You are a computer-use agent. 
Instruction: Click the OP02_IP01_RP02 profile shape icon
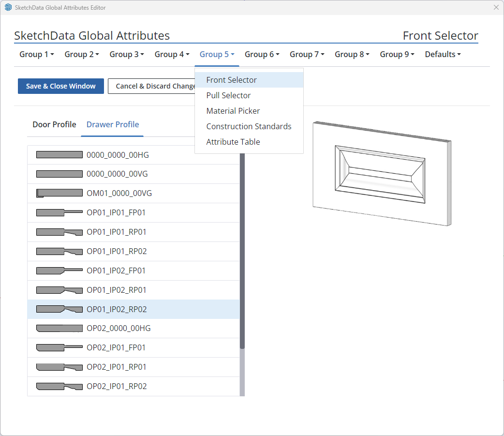[x=59, y=386]
